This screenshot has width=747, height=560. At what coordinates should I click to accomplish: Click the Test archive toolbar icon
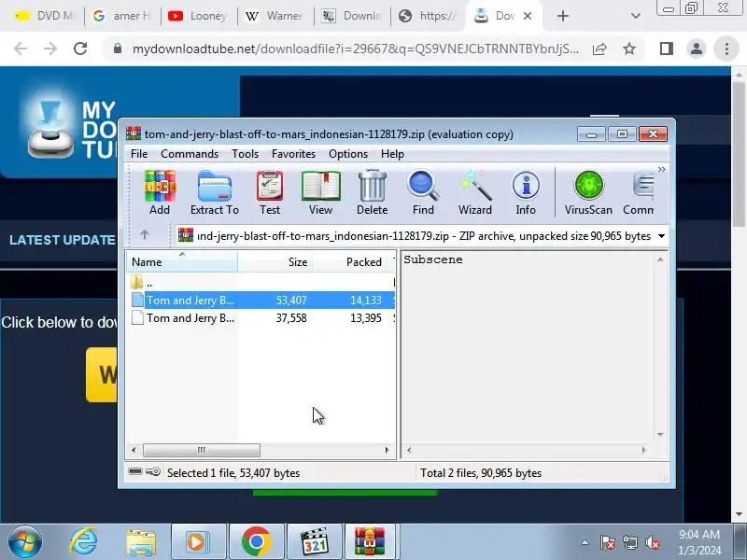[x=270, y=193]
